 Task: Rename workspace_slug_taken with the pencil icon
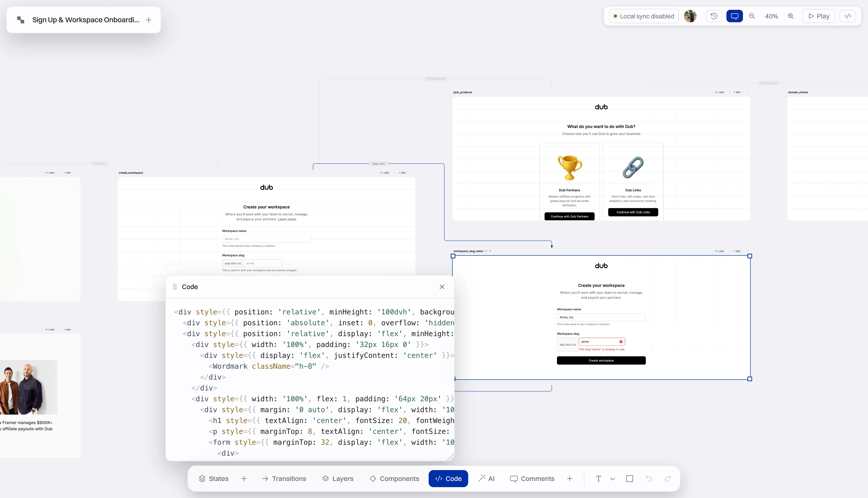tap(486, 251)
